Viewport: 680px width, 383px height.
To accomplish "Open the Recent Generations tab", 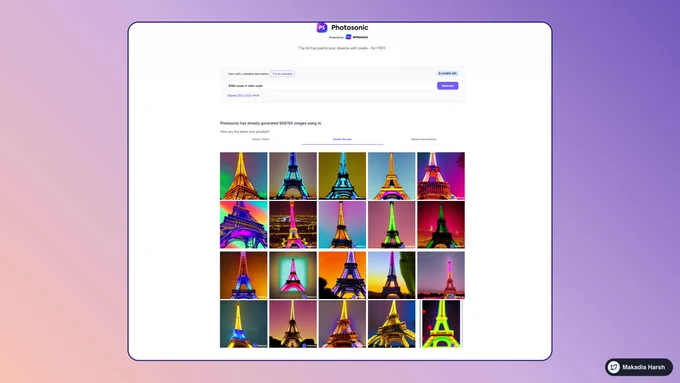I will pyautogui.click(x=424, y=139).
